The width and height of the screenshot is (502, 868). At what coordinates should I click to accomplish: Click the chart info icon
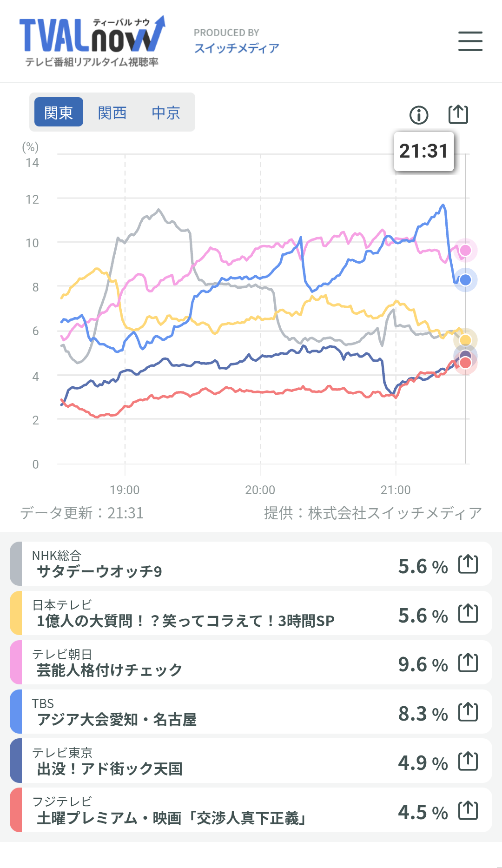419,115
